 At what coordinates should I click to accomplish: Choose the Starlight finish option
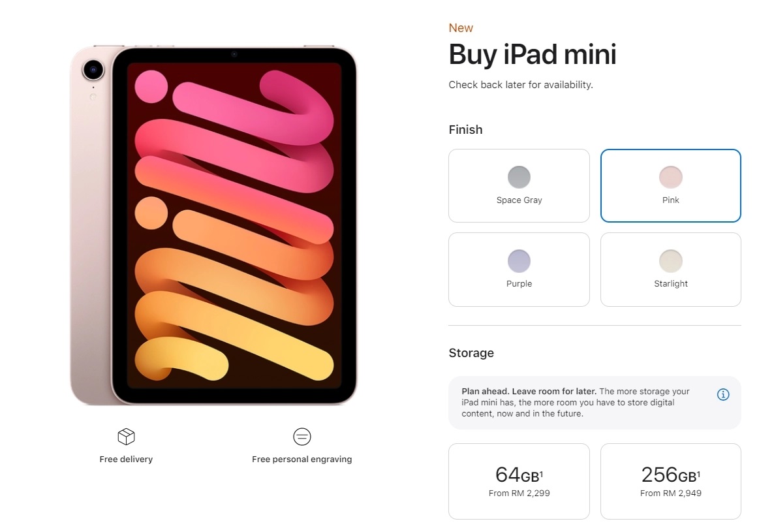tap(670, 270)
